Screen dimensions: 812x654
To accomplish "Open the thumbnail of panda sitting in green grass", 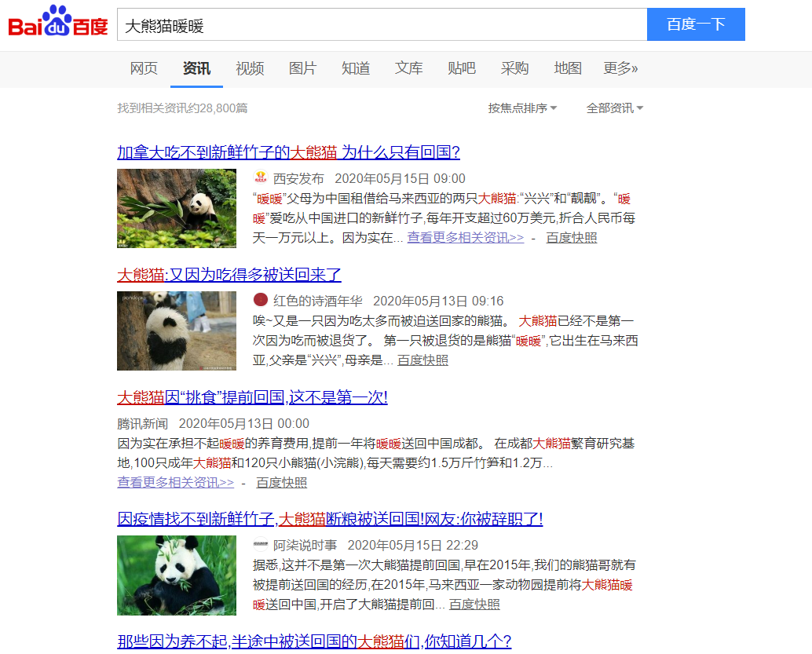I will (177, 575).
